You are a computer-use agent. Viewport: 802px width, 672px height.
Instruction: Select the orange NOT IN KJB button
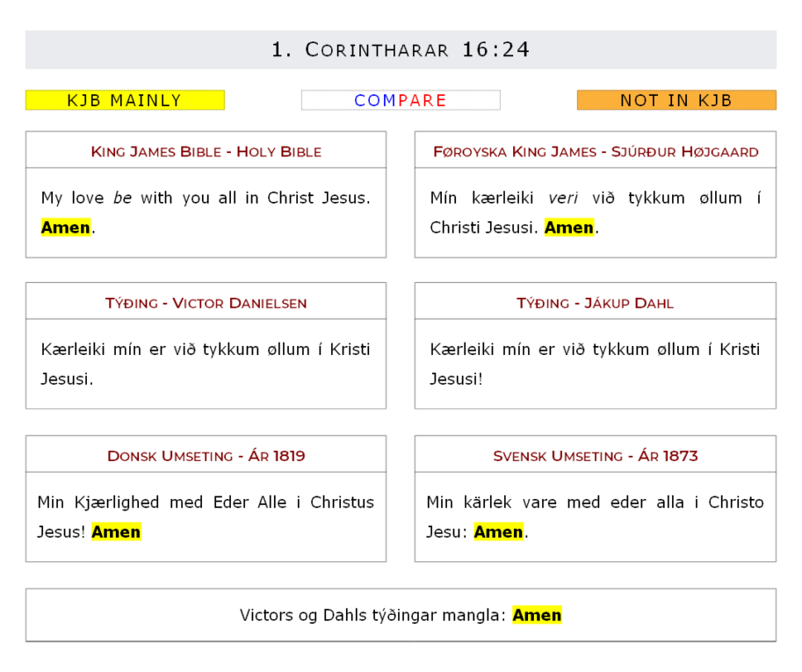tap(676, 100)
